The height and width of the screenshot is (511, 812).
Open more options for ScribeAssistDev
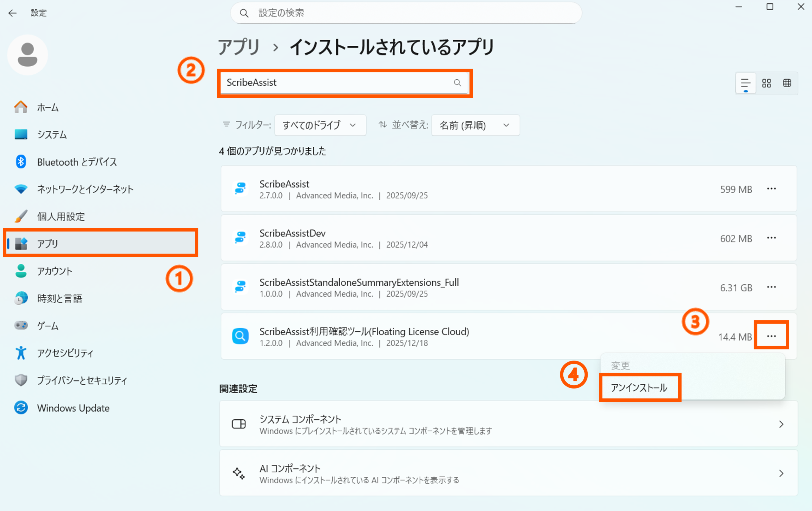771,238
